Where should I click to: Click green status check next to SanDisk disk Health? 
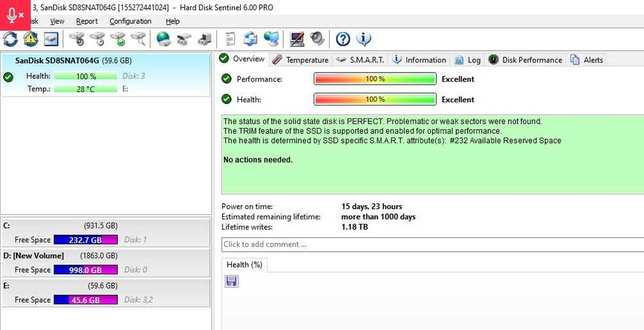tap(8, 77)
